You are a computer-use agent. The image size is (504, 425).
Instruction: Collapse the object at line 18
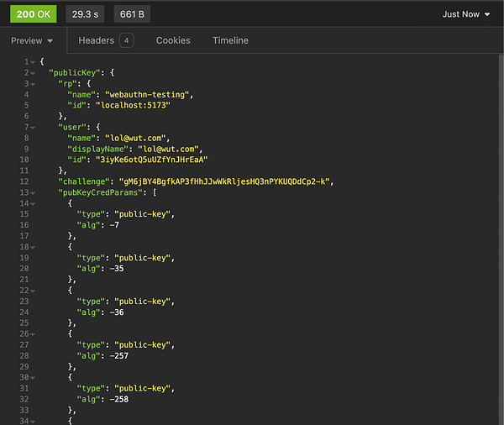pos(33,248)
